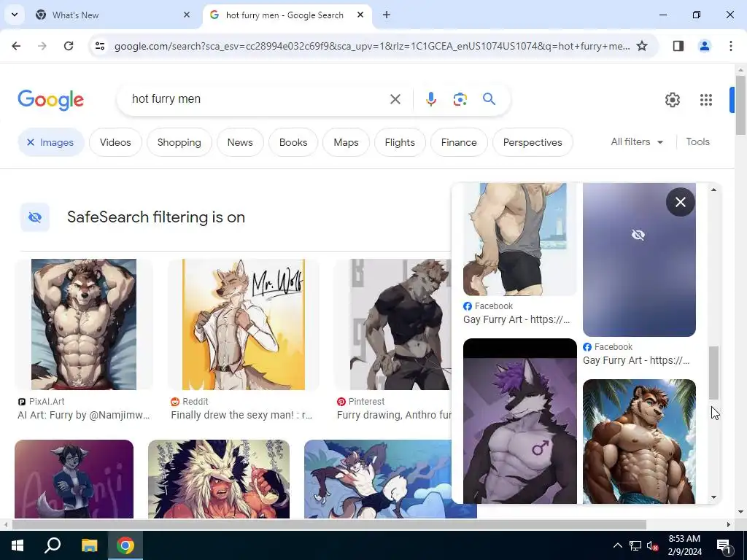Reload the current page
The image size is (747, 560).
[x=69, y=46]
